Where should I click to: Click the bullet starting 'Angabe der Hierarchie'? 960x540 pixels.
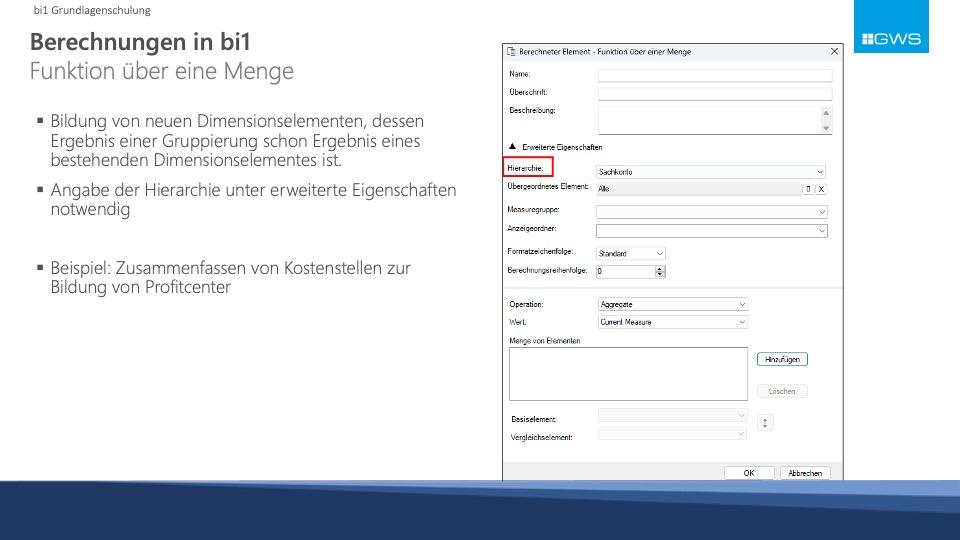(253, 199)
